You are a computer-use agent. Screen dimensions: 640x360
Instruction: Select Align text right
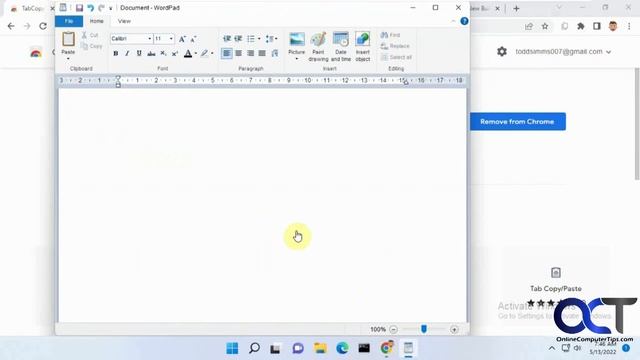pyautogui.click(x=250, y=53)
